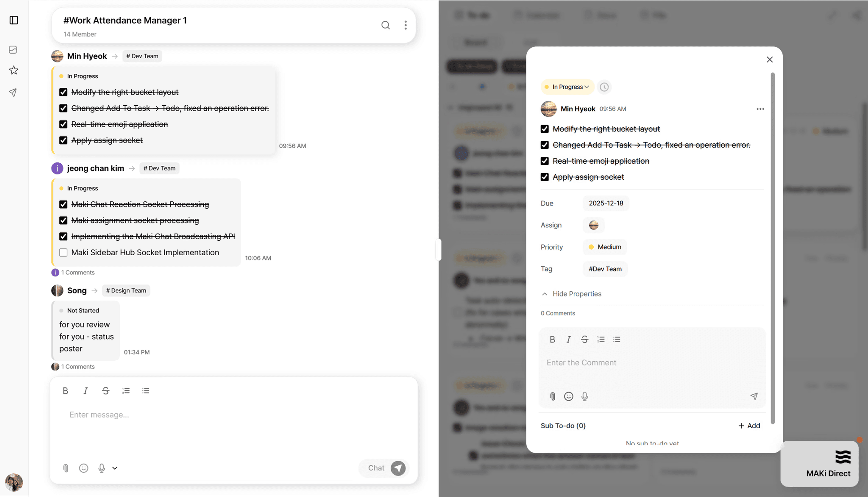Collapse with Hide Properties chevron

(x=545, y=294)
